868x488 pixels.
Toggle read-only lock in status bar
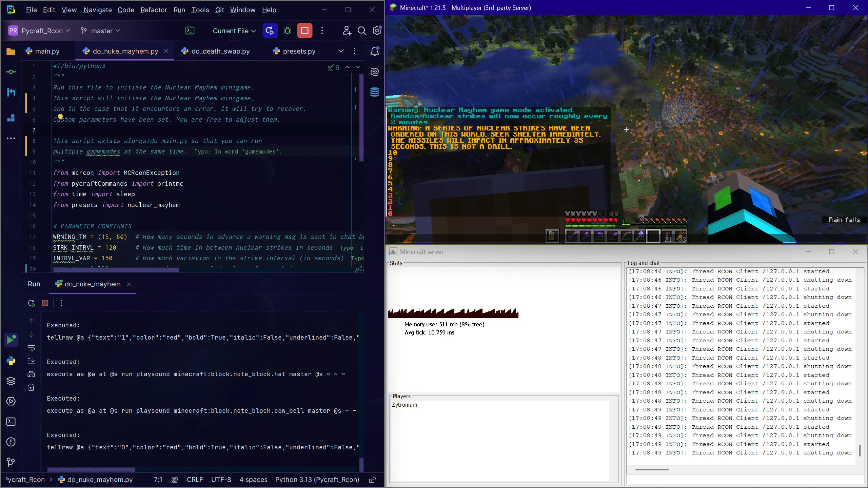coord(372,480)
